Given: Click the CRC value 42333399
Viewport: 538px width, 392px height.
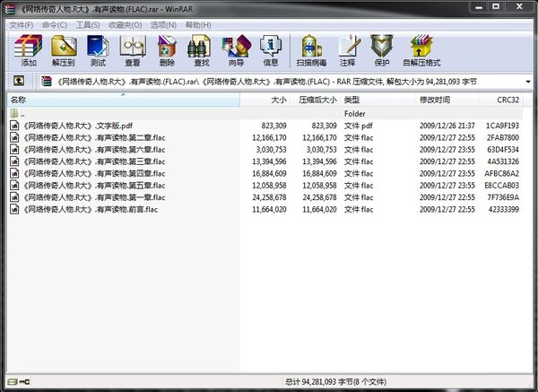Looking at the screenshot, I should pos(504,209).
